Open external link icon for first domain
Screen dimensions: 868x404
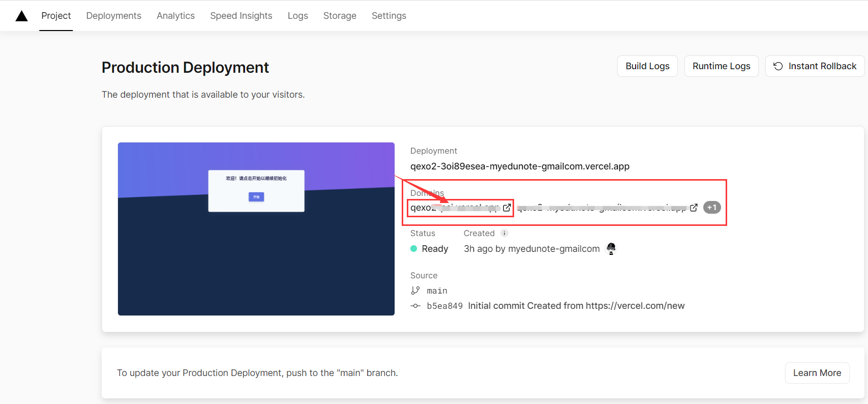tap(506, 208)
